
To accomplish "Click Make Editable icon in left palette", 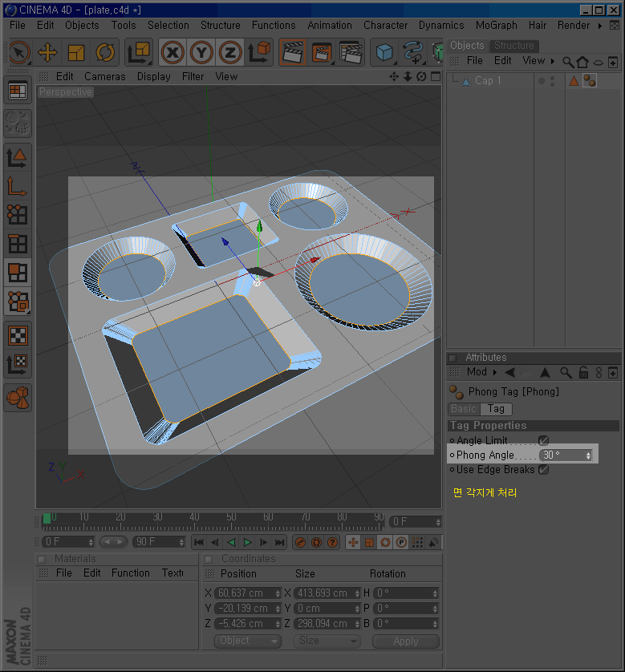I will point(18,123).
